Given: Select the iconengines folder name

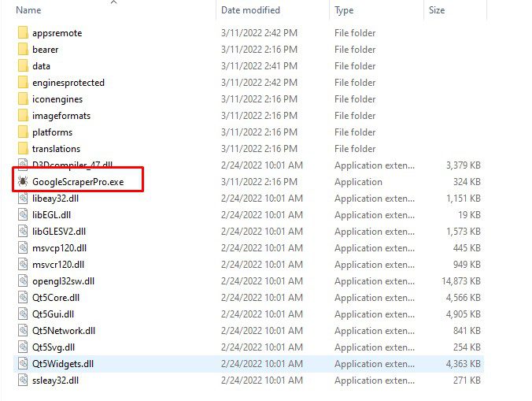Looking at the screenshot, I should pyautogui.click(x=57, y=99).
